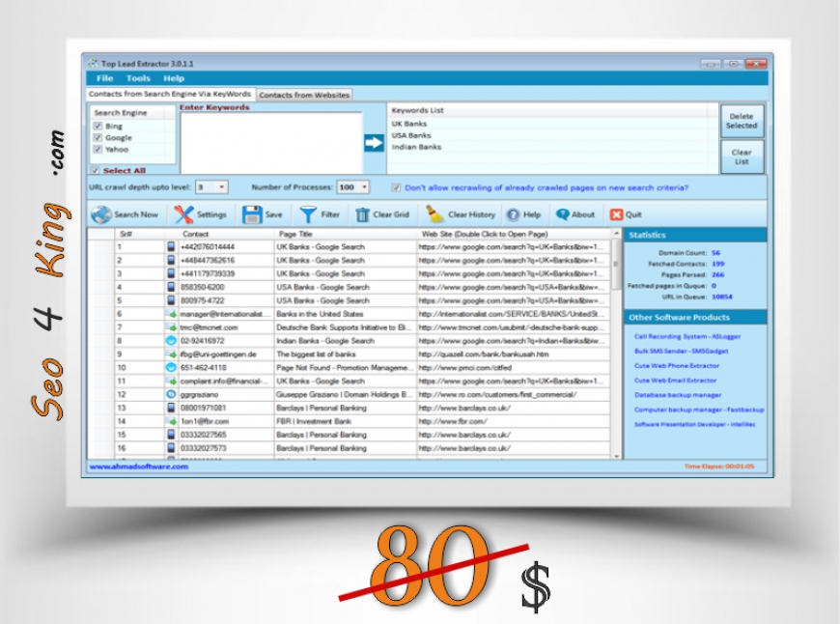Click the Contact column header
The height and width of the screenshot is (624, 840).
point(219,234)
